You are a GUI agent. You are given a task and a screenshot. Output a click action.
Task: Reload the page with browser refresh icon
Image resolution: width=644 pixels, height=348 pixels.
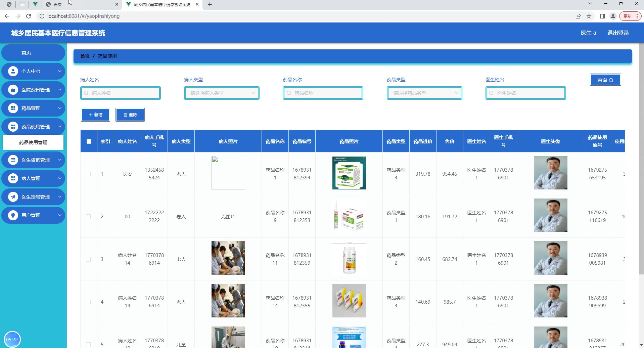[29, 16]
